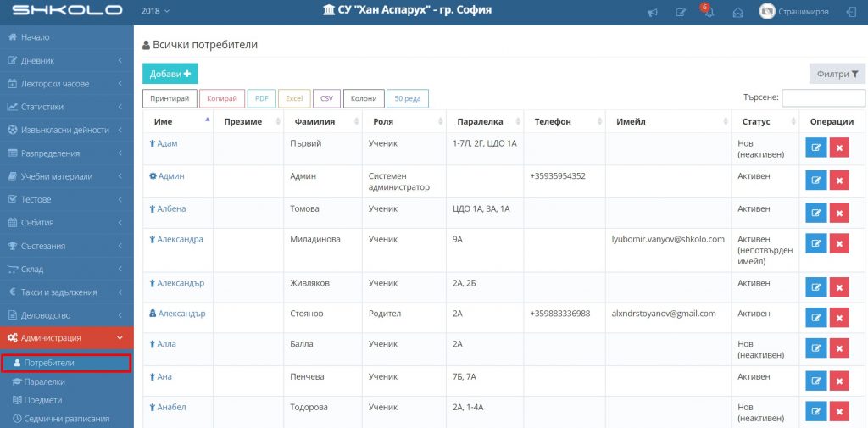Edit user Алла Балла
This screenshot has width=868, height=428.
pos(816,348)
